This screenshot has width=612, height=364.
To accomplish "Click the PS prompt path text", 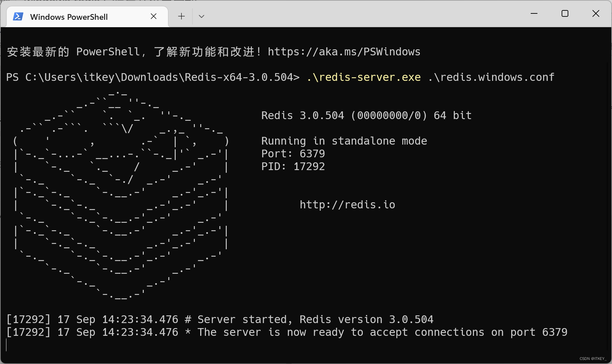I will (x=153, y=77).
